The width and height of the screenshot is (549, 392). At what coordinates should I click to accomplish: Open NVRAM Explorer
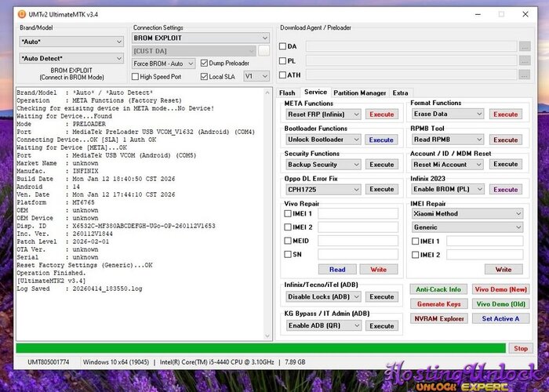[x=438, y=319]
